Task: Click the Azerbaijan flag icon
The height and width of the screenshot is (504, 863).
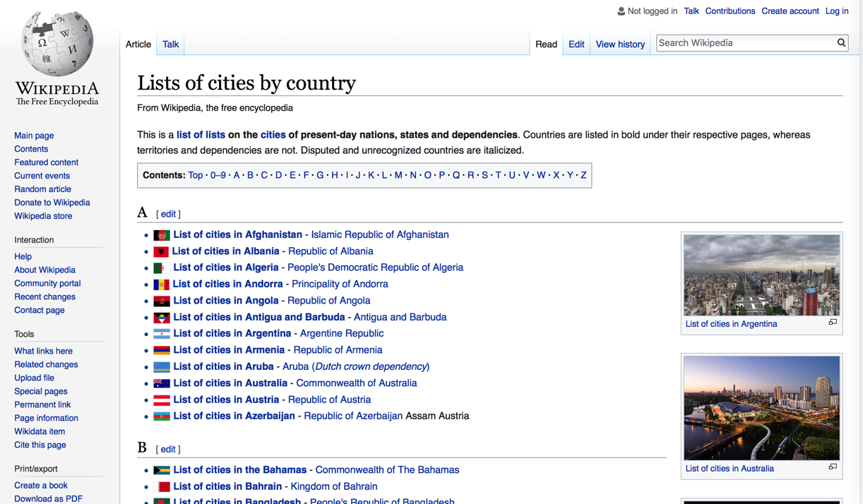Action: point(162,416)
